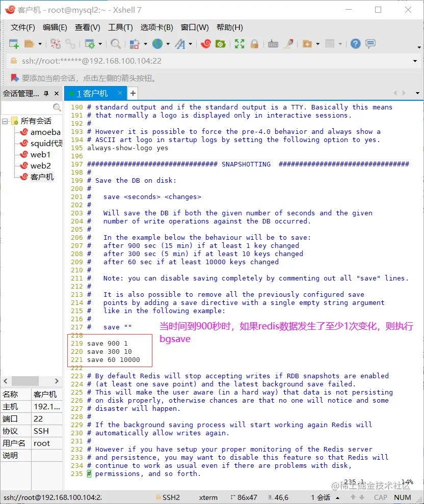This screenshot has height=504, width=424.
Task: Click the Reconnect chain icon
Action: point(70,44)
